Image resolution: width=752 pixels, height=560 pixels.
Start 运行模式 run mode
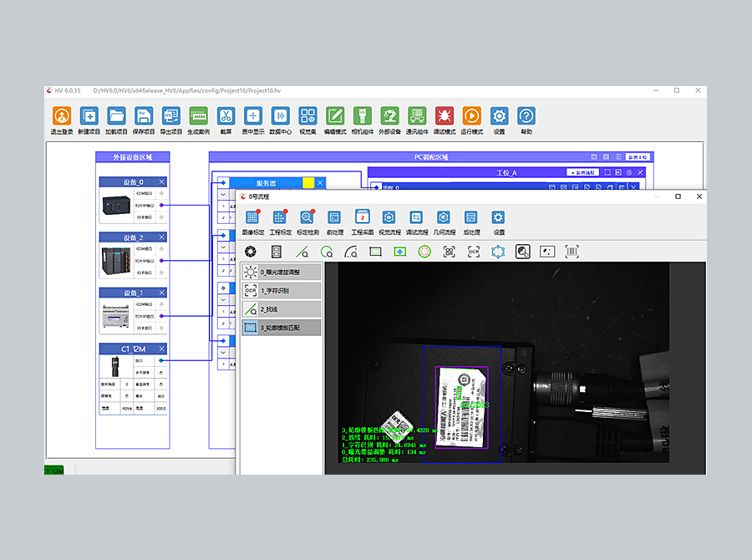(x=471, y=117)
